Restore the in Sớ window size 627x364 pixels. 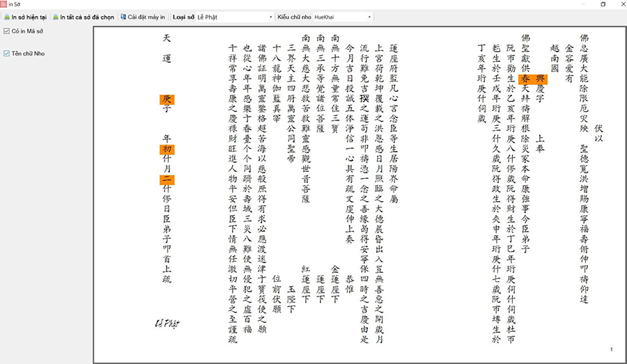coord(603,4)
